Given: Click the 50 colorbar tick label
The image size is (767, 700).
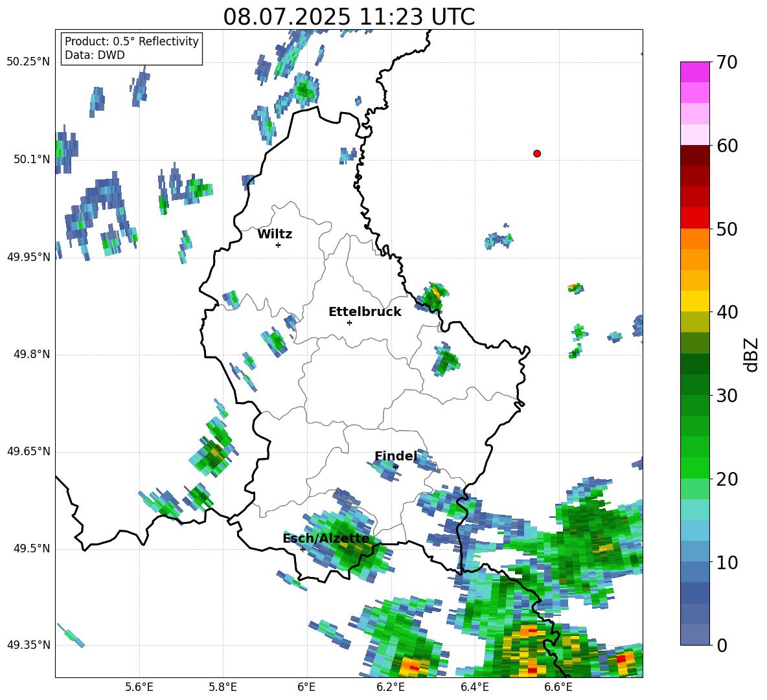Looking at the screenshot, I should pyautogui.click(x=726, y=229).
